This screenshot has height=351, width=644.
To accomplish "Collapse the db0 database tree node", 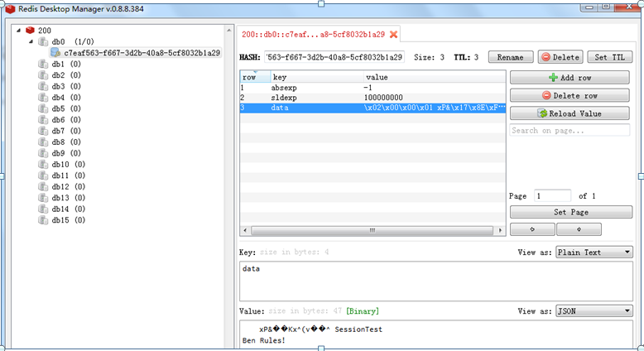I will (31, 41).
